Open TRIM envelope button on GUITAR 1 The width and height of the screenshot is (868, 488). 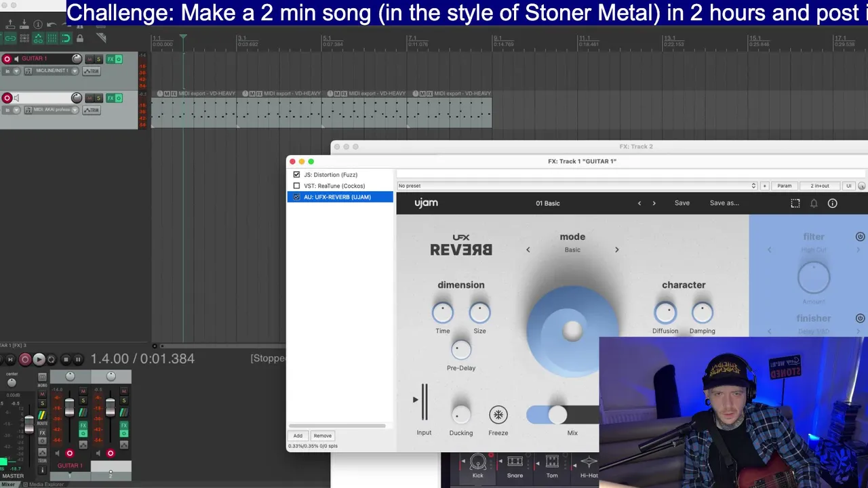[x=92, y=71]
